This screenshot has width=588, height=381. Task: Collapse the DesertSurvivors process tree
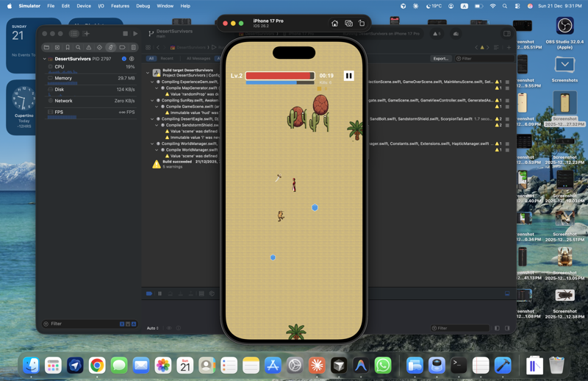tap(44, 59)
